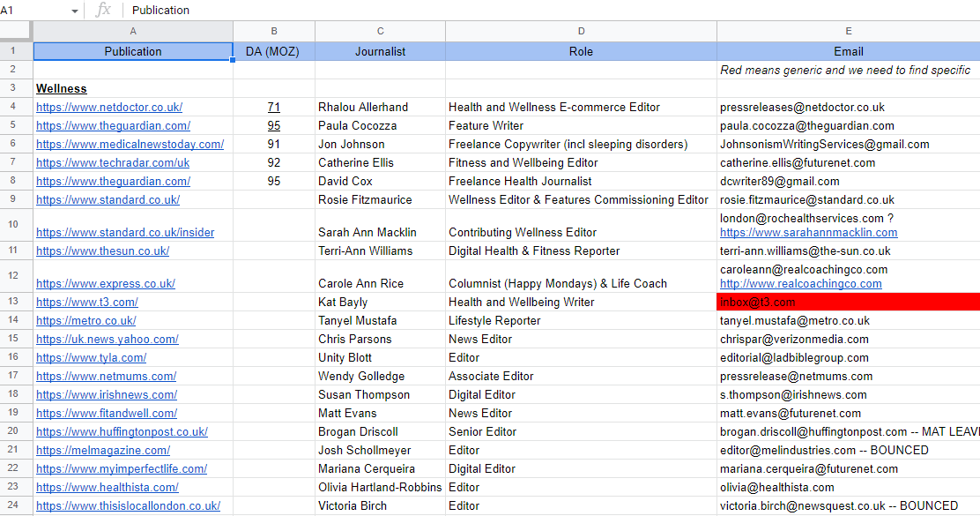Click the Red means generic note cell

(x=848, y=70)
